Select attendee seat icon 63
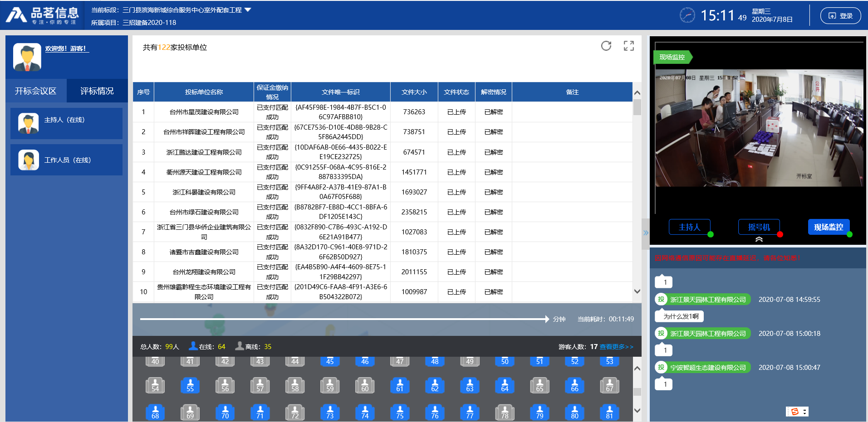This screenshot has height=422, width=868. click(x=470, y=385)
